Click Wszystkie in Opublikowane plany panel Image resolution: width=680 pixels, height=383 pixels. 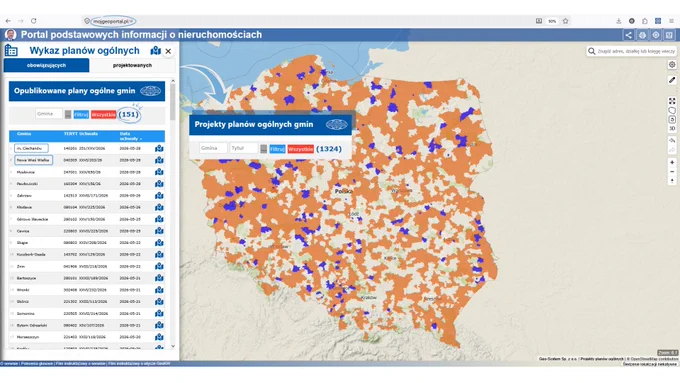(103, 115)
